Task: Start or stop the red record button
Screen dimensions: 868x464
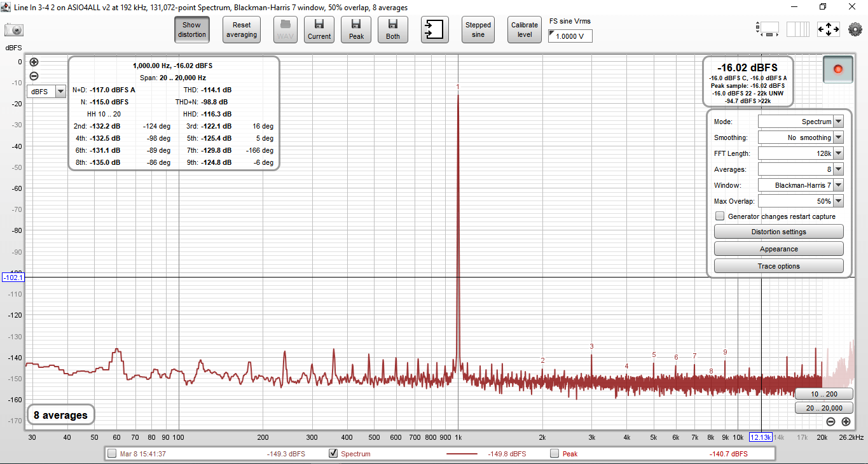Action: click(837, 69)
